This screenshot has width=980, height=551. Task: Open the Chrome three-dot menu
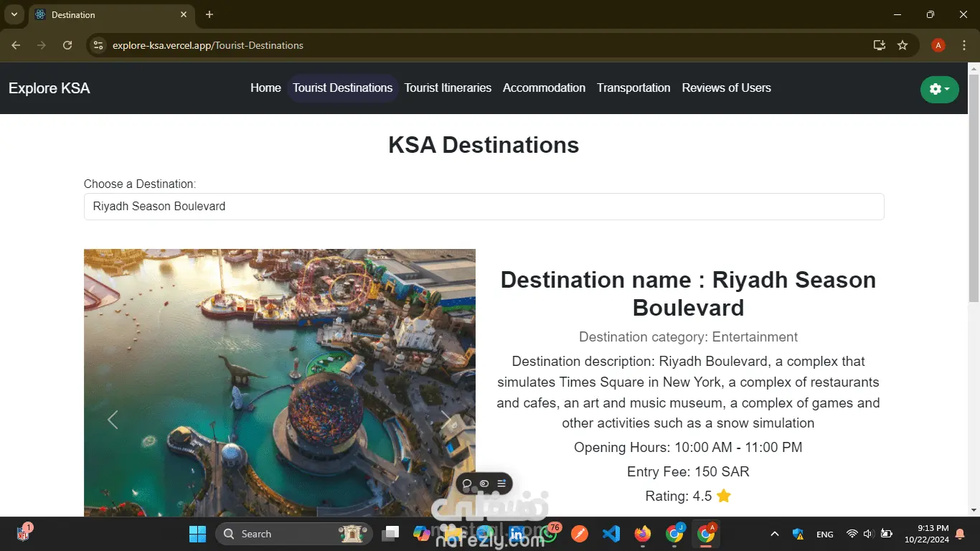963,45
